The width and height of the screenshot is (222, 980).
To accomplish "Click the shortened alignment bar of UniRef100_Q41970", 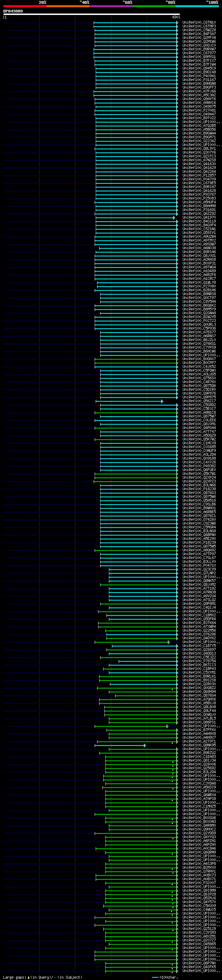I will [135, 218].
